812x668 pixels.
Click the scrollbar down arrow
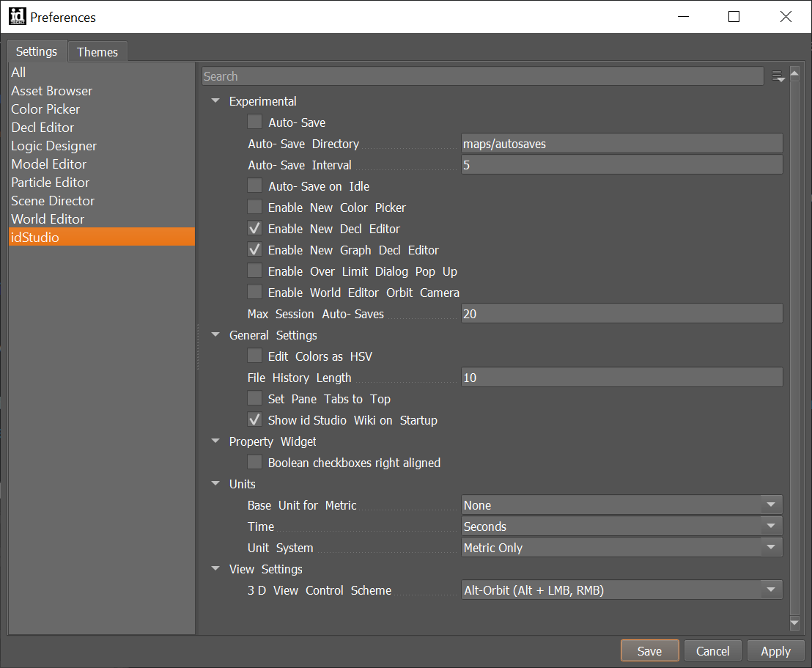(x=794, y=623)
